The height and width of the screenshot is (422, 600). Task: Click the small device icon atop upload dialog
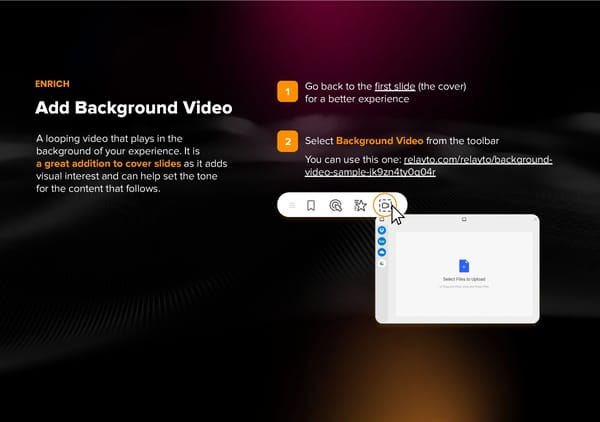(x=464, y=219)
